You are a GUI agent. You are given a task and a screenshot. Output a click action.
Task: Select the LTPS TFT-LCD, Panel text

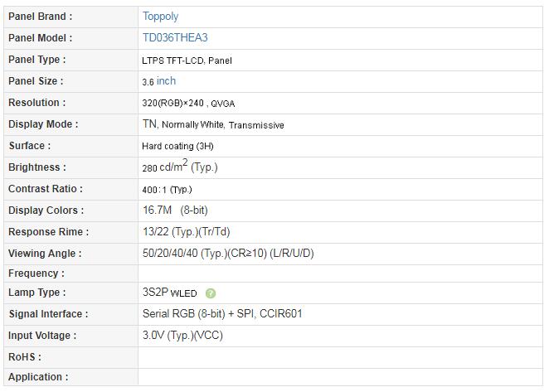pyautogui.click(x=187, y=60)
